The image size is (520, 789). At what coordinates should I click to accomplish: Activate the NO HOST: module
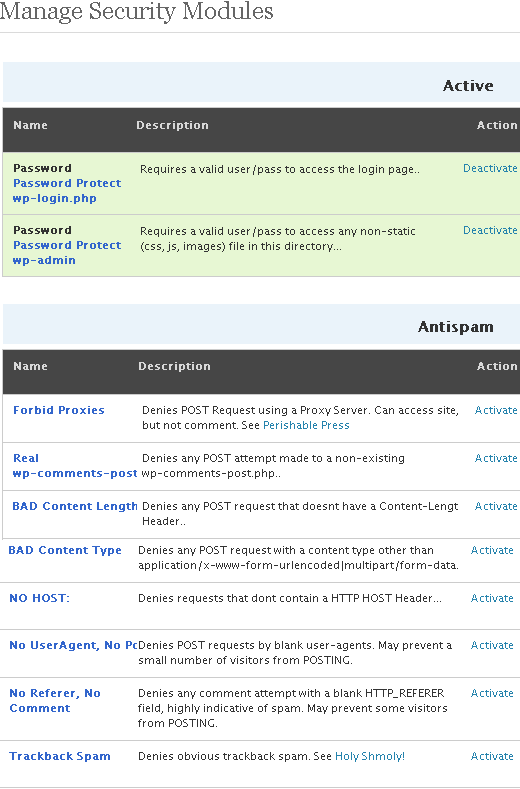point(492,598)
